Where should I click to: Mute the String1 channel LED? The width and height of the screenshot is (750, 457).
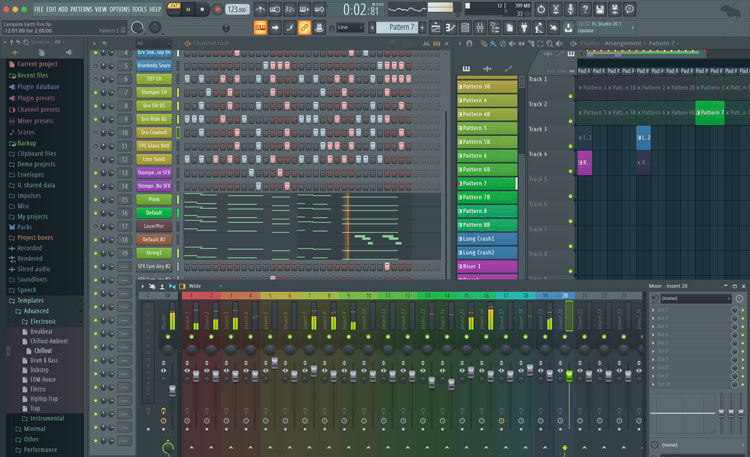96,253
